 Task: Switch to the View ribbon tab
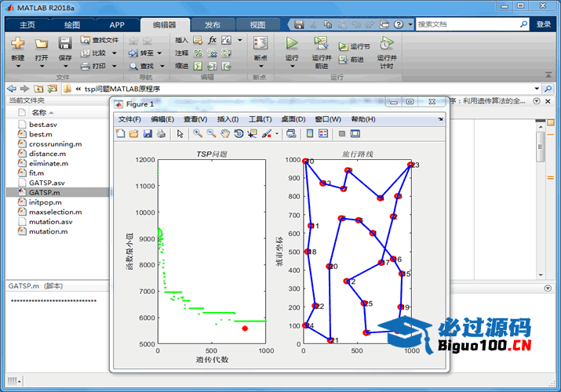[257, 24]
